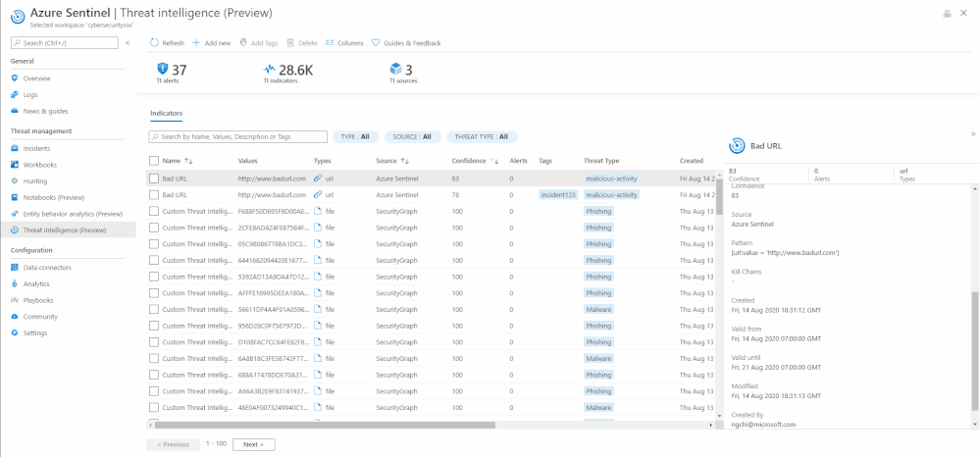Click the < Previous pagination button
The height and width of the screenshot is (457, 980).
click(173, 444)
